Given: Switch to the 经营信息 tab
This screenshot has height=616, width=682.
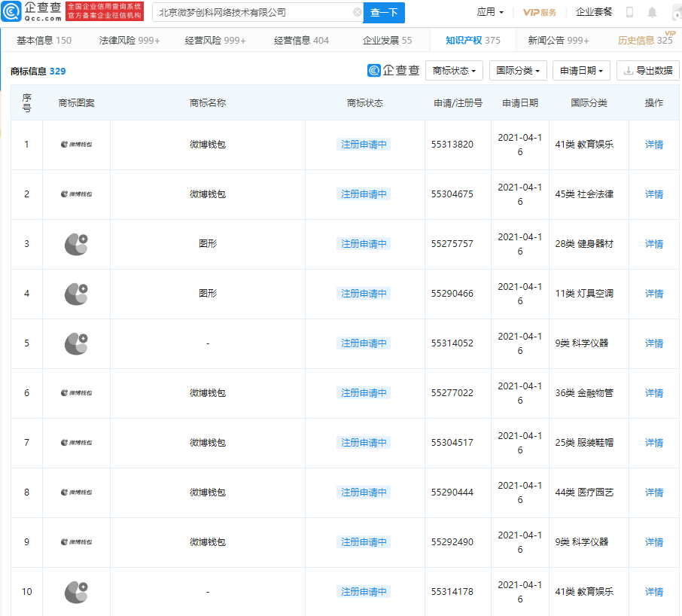Looking at the screenshot, I should pyautogui.click(x=301, y=41).
